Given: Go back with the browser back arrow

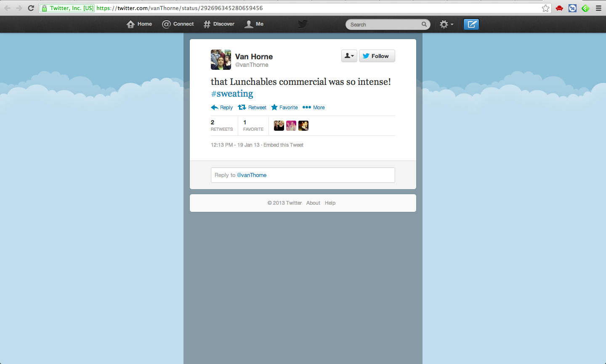Looking at the screenshot, I should click(7, 8).
